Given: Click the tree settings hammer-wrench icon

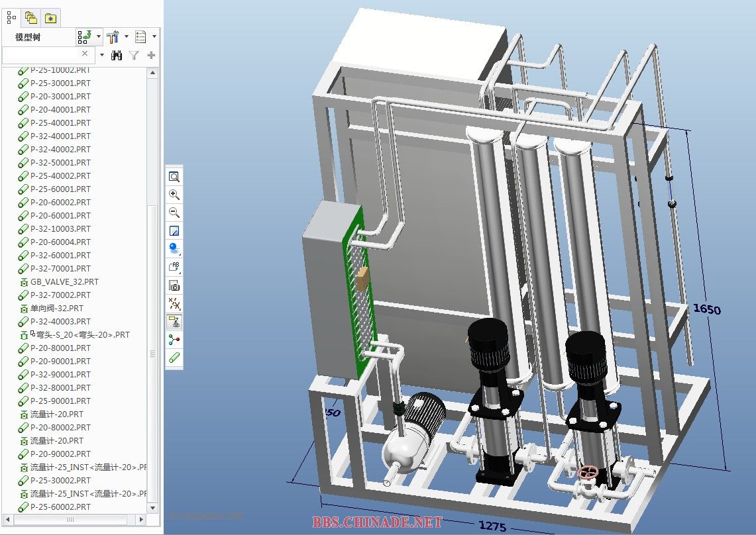Looking at the screenshot, I should [113, 36].
